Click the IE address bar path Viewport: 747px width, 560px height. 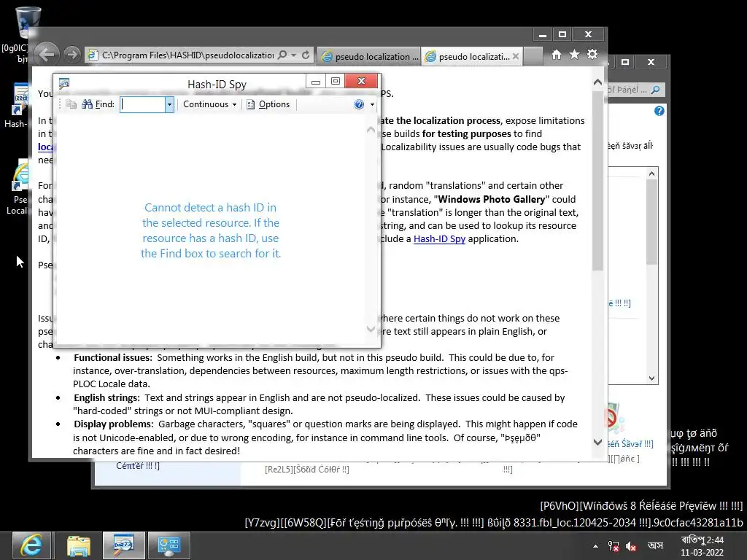(x=187, y=55)
